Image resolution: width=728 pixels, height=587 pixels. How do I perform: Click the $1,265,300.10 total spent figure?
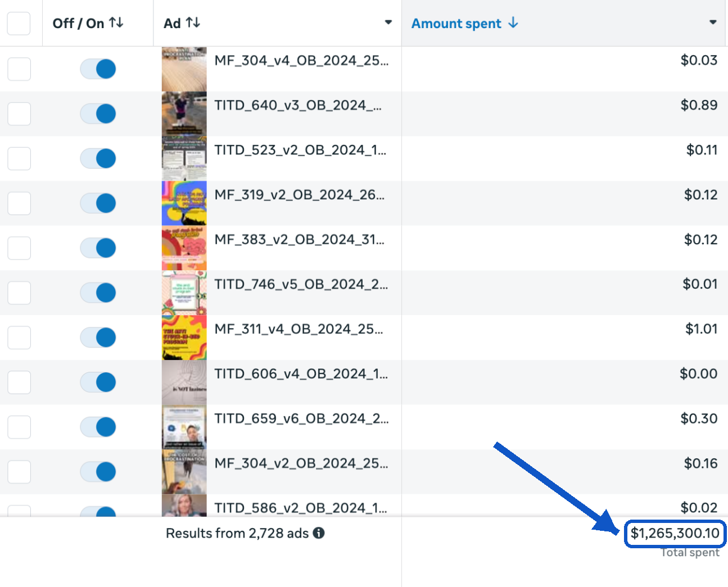pyautogui.click(x=675, y=533)
